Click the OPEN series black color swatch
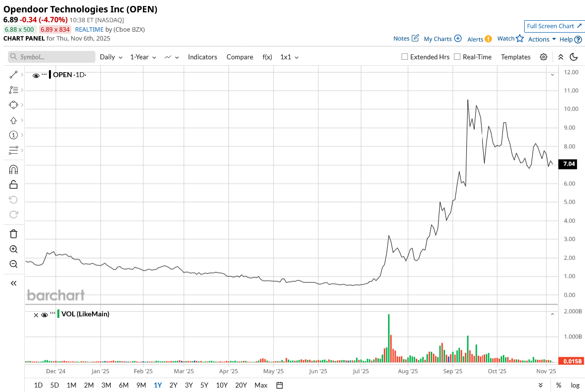585x392 pixels. [50, 74]
